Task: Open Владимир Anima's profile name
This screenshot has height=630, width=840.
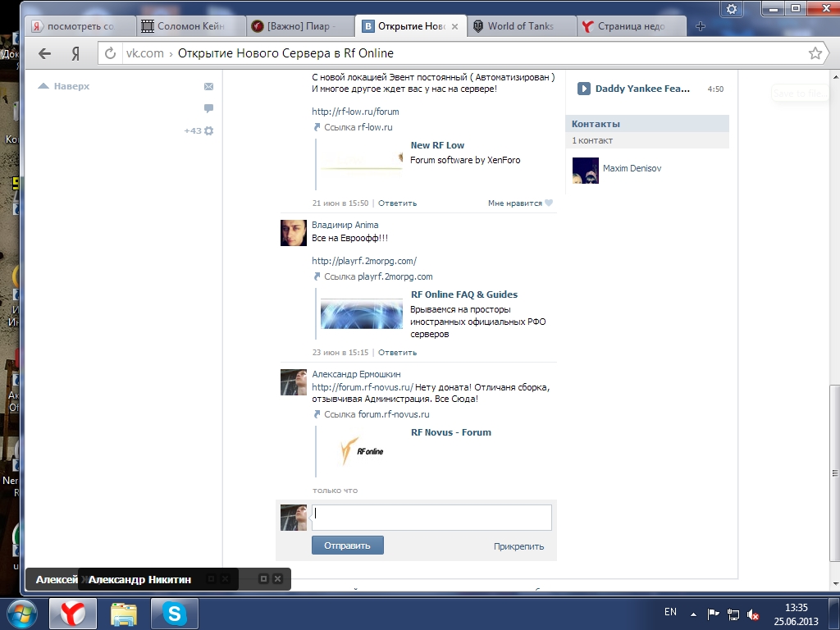Action: 345,225
